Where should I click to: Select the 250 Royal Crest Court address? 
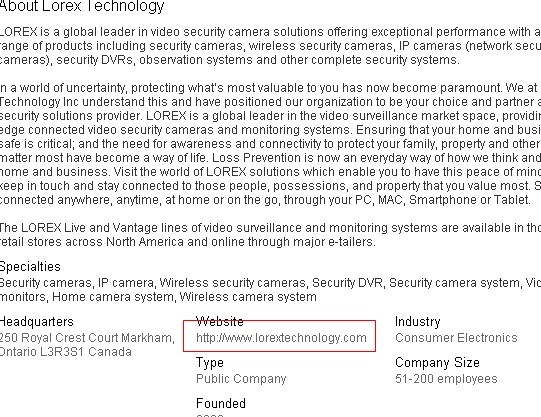tap(87, 338)
